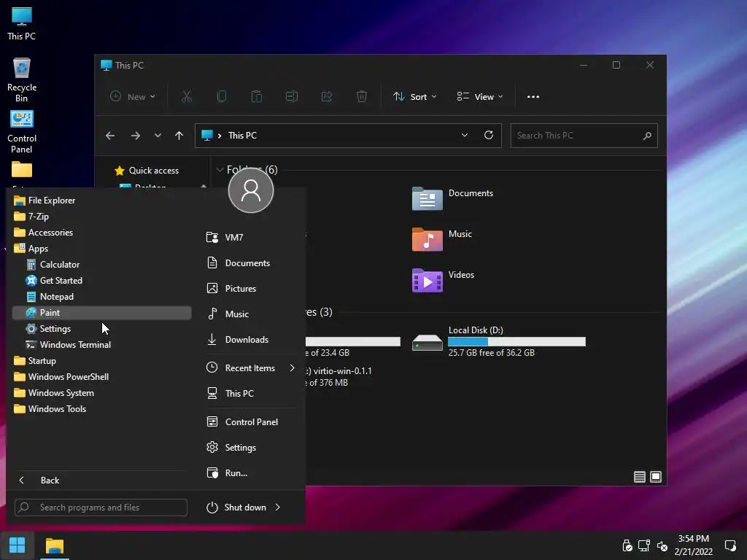Open Pictures in Start menu right column

251,289
